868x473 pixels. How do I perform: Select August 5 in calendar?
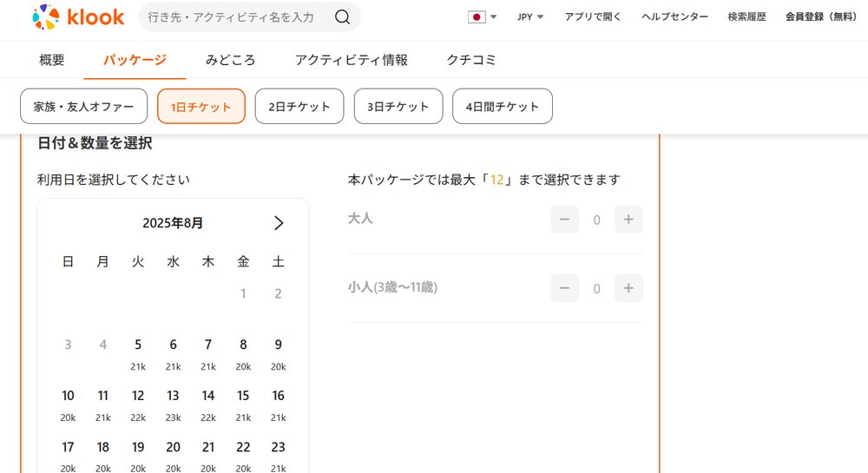coord(138,354)
